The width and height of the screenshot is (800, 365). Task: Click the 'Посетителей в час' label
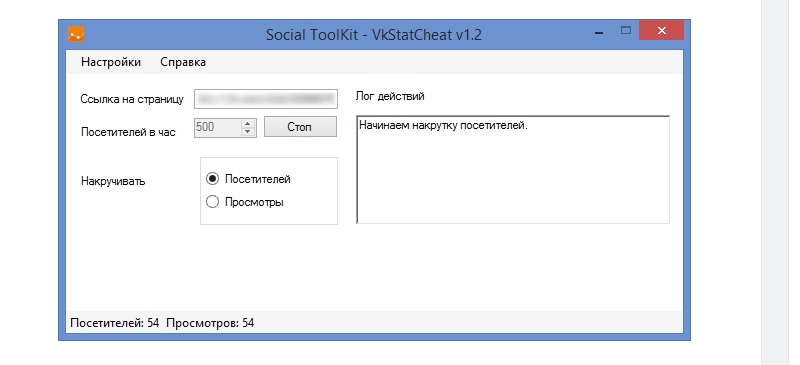(x=128, y=132)
